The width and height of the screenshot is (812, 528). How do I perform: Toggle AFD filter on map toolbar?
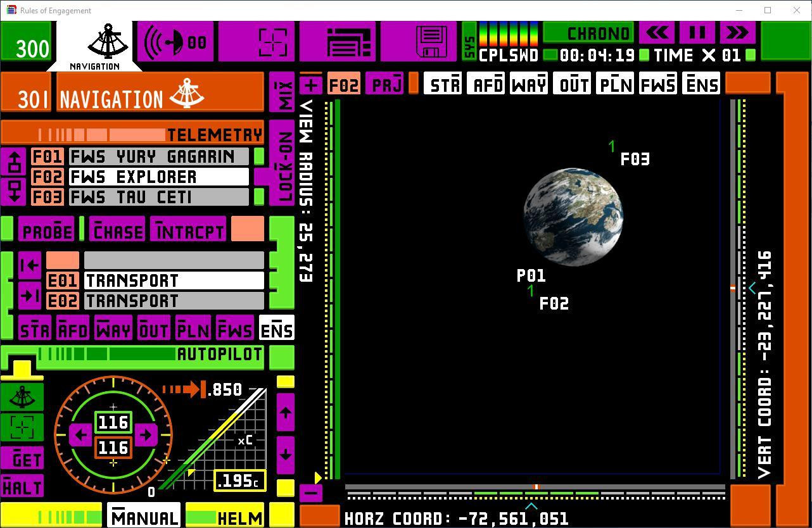coord(486,84)
